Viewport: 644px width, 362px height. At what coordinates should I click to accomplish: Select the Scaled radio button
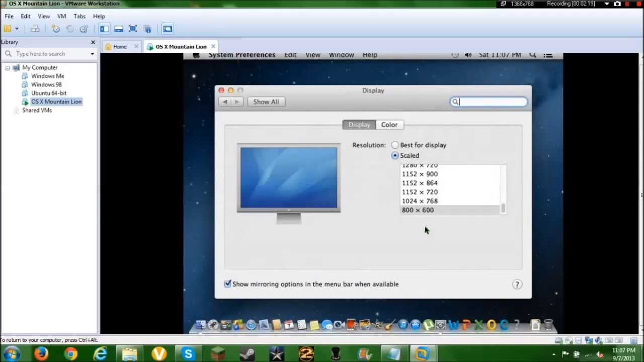pos(395,155)
